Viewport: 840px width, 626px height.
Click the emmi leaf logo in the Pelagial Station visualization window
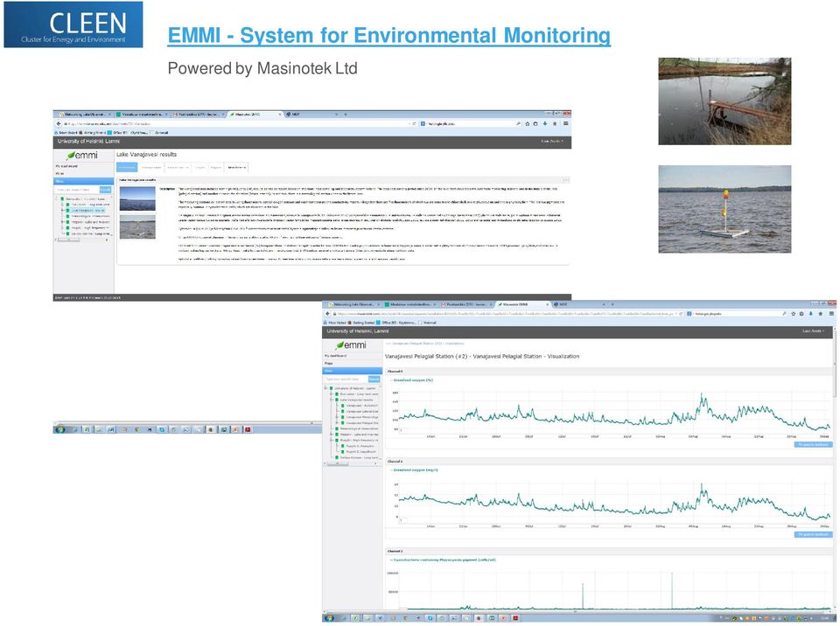(x=351, y=344)
